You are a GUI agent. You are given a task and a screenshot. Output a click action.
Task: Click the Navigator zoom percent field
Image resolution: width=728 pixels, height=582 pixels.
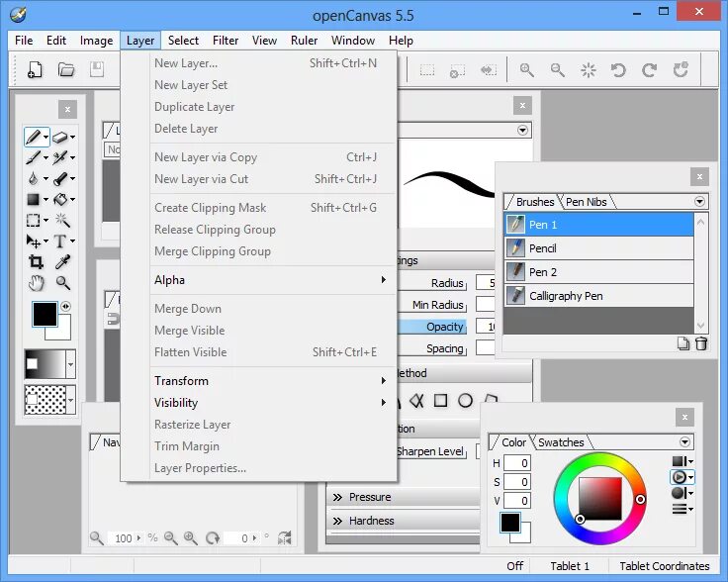click(124, 538)
